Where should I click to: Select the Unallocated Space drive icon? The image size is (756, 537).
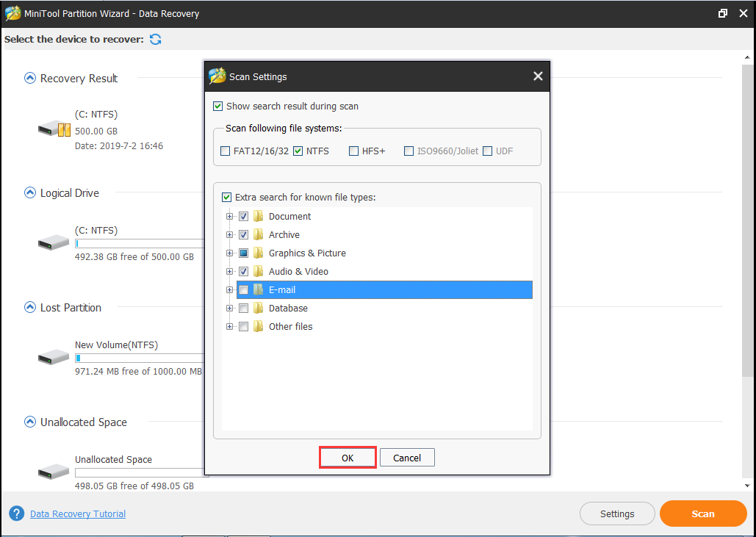click(54, 472)
